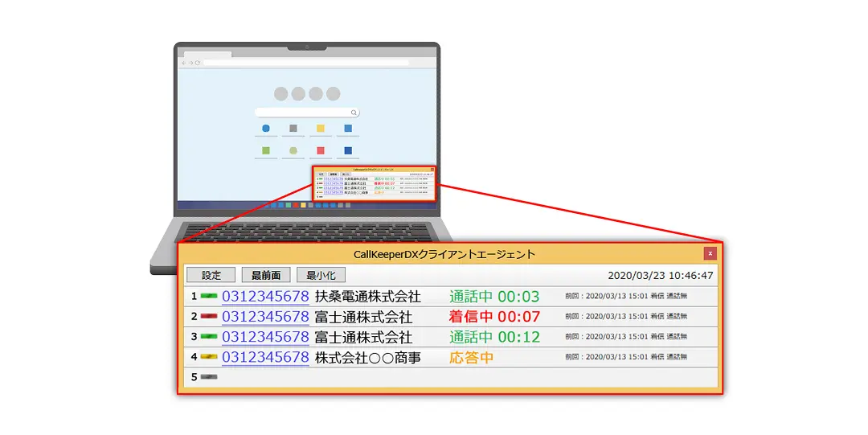The width and height of the screenshot is (868, 435).
Task: Close the CallKeeperDX client agent window
Action: pyautogui.click(x=710, y=254)
